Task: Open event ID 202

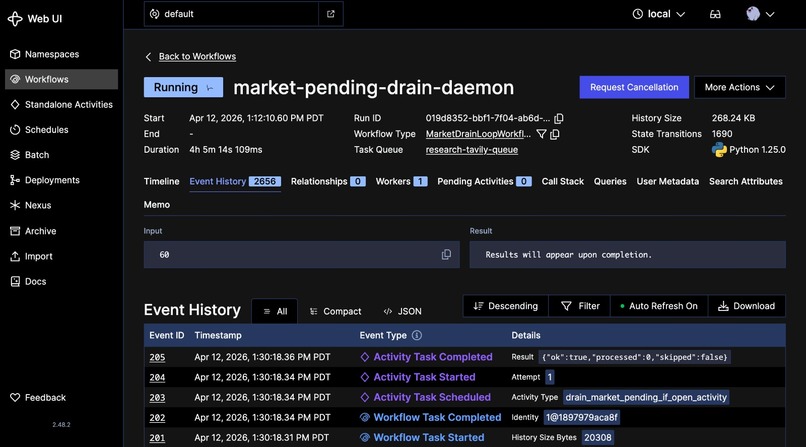Action: (x=157, y=418)
